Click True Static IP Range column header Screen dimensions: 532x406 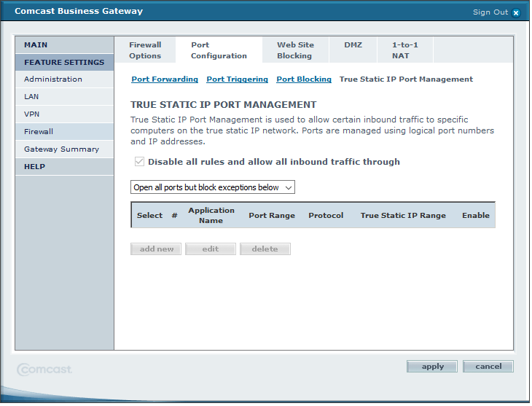[x=404, y=216]
